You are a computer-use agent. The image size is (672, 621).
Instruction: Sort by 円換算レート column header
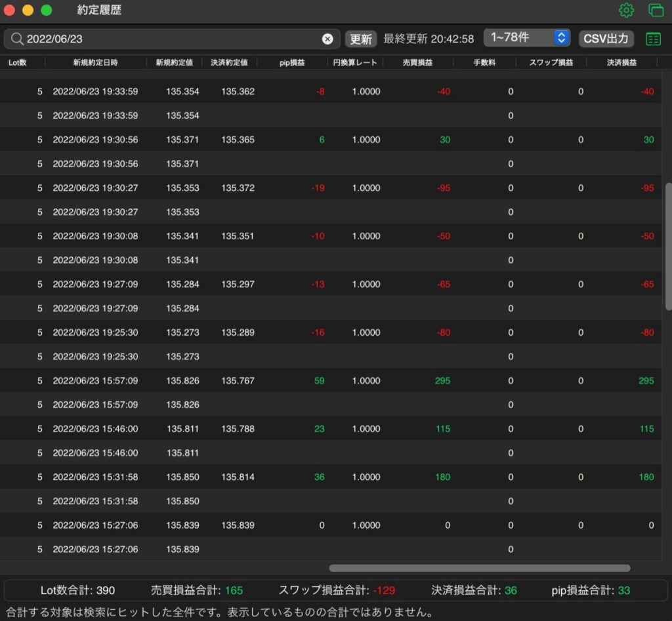tap(355, 62)
